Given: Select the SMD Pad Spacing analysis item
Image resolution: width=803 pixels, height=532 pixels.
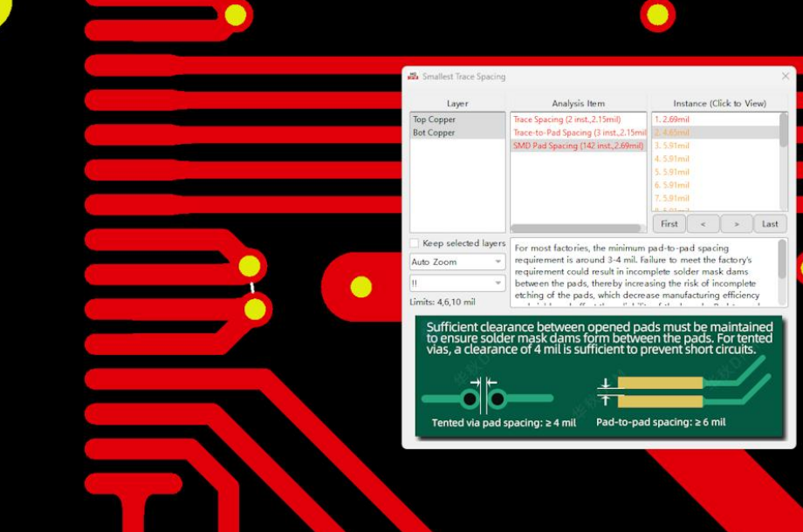Looking at the screenshot, I should click(x=577, y=146).
